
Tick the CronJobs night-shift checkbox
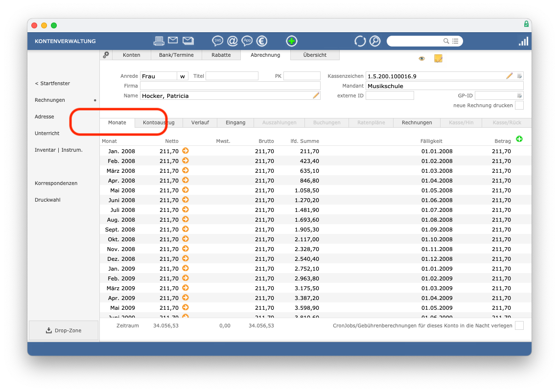pos(519,325)
